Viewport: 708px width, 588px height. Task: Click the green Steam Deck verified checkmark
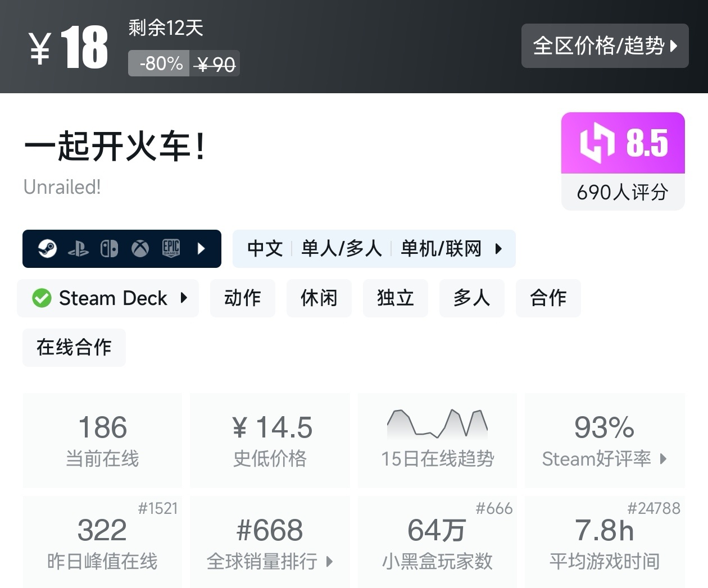click(x=42, y=298)
